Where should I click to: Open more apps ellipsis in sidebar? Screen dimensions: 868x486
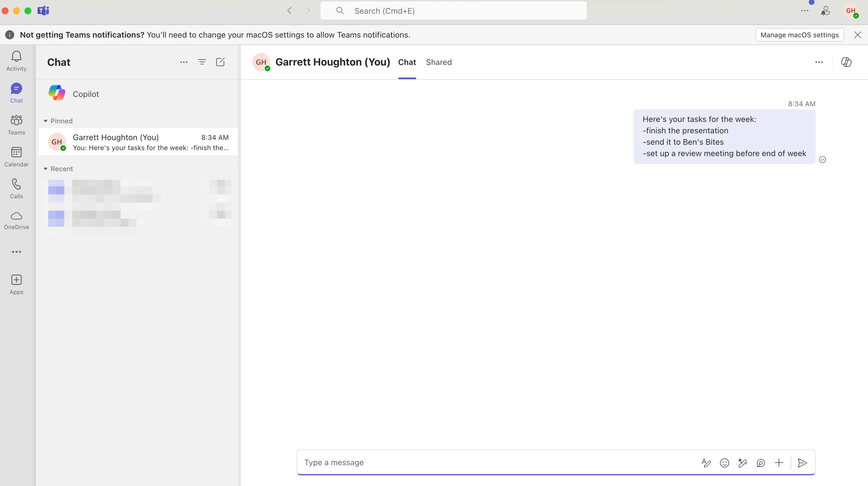[16, 252]
